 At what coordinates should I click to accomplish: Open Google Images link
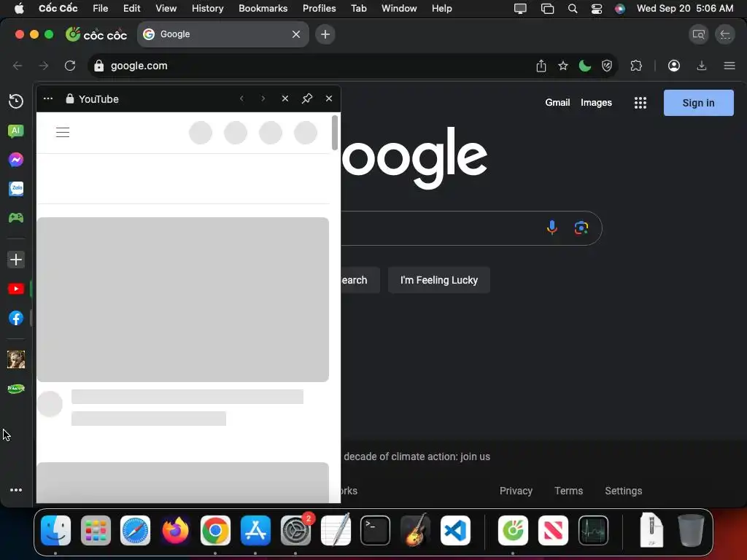(596, 102)
